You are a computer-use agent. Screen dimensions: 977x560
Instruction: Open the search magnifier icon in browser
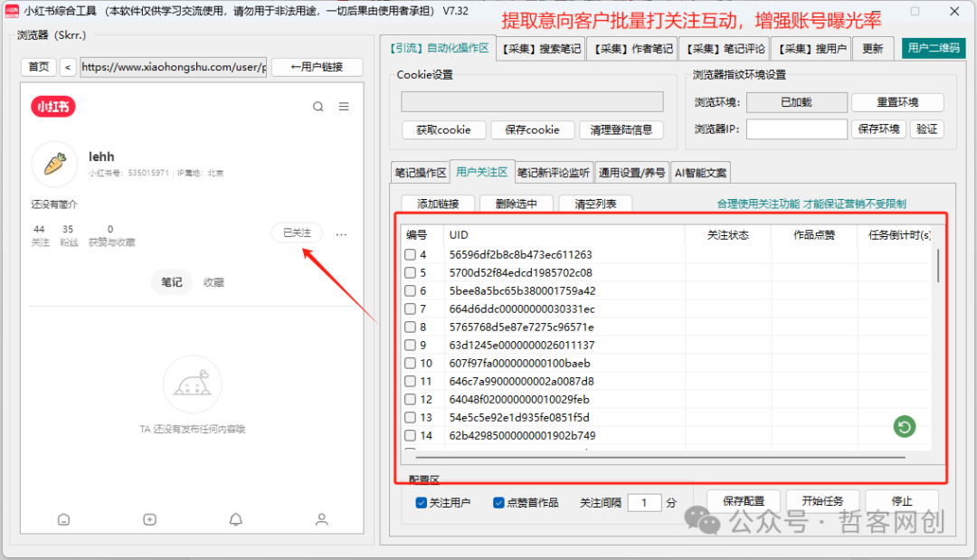[x=318, y=107]
